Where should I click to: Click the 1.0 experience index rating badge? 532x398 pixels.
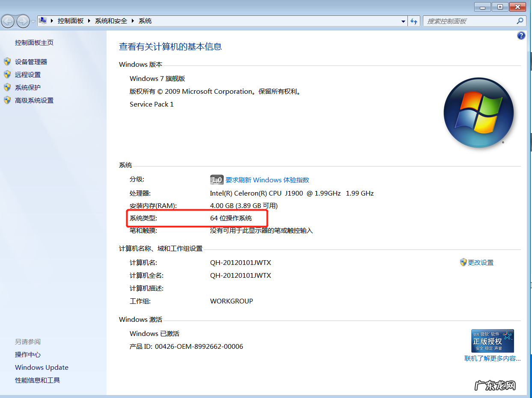pyautogui.click(x=217, y=180)
